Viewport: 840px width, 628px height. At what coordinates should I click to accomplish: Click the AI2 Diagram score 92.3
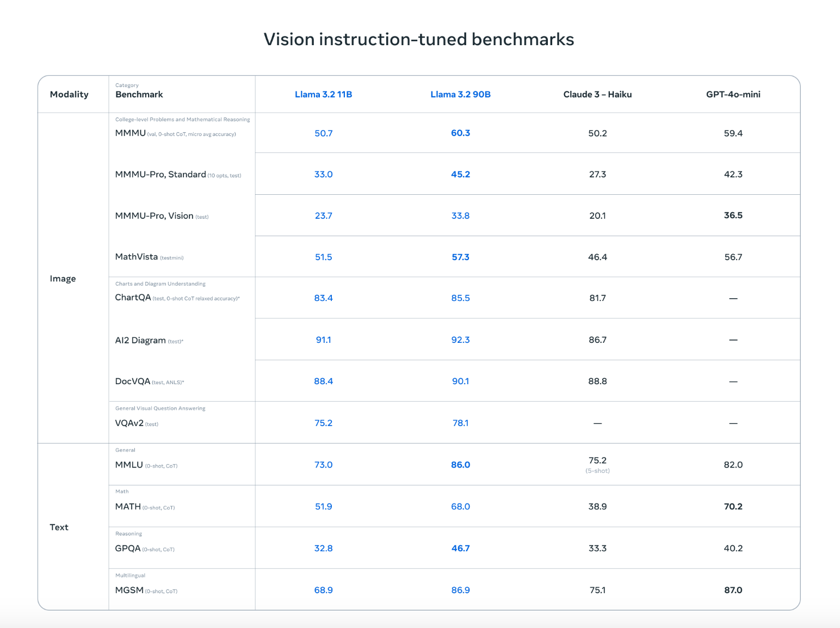[x=460, y=340]
